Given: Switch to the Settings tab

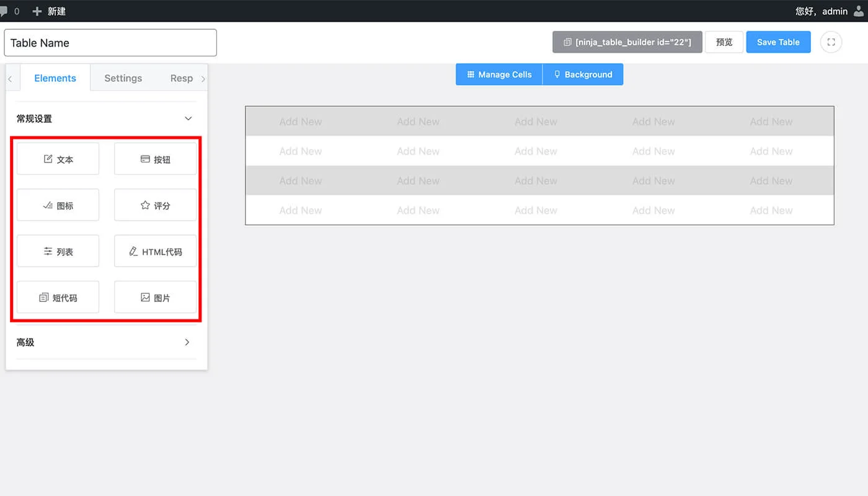Looking at the screenshot, I should (123, 78).
